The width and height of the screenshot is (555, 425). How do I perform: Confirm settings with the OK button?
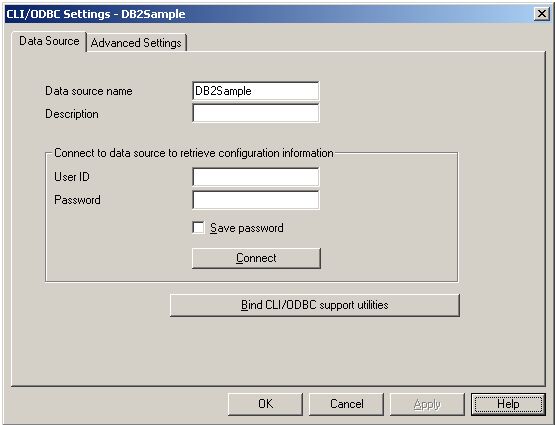tap(265, 404)
